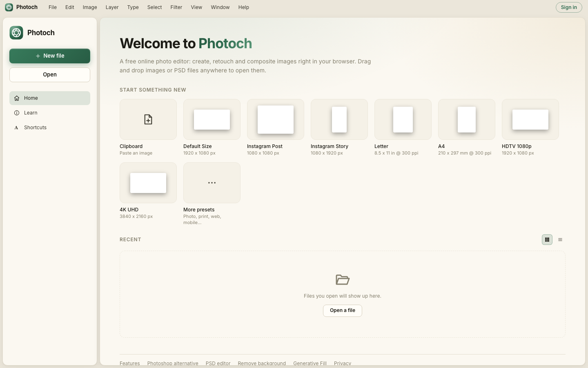Choose the HDTV 1080p preset thumbnail
Viewport: 588px width, 368px height.
pos(530,119)
